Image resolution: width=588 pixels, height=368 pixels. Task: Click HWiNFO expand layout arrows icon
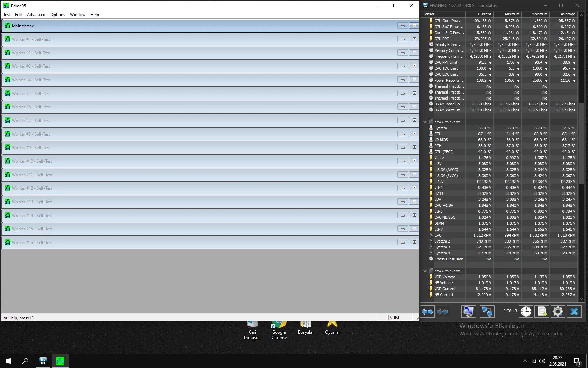point(427,311)
